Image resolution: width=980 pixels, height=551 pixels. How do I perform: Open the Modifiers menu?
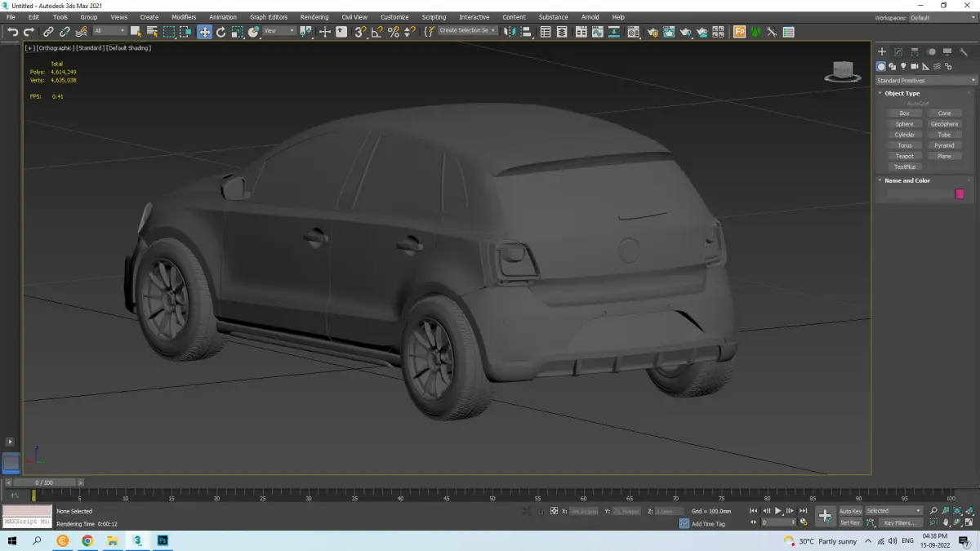(184, 17)
